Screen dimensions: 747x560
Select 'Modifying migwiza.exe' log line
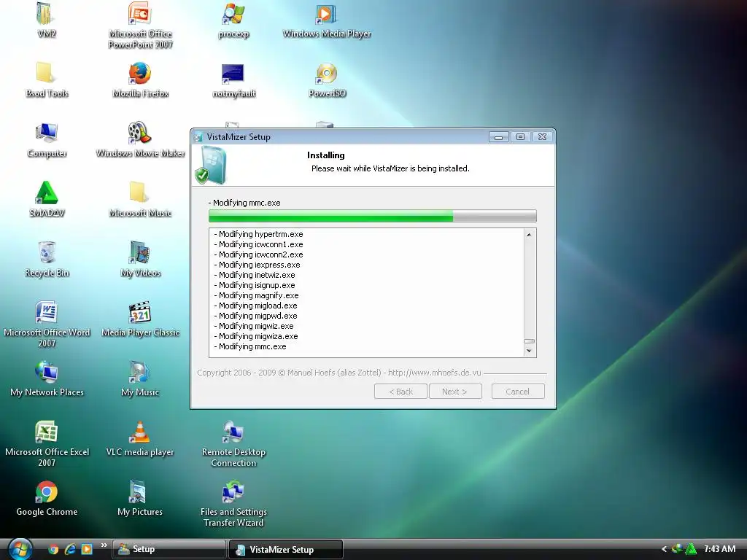pyautogui.click(x=256, y=336)
